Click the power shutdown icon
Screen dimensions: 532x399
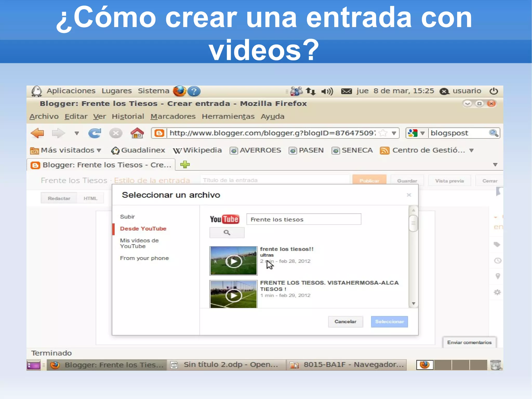coord(494,91)
